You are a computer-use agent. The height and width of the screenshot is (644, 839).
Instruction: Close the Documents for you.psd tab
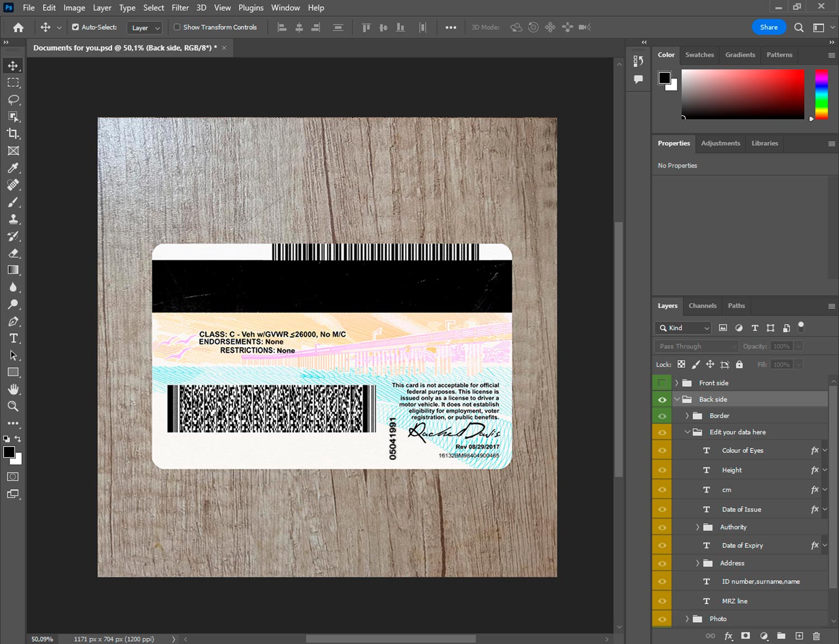[224, 48]
